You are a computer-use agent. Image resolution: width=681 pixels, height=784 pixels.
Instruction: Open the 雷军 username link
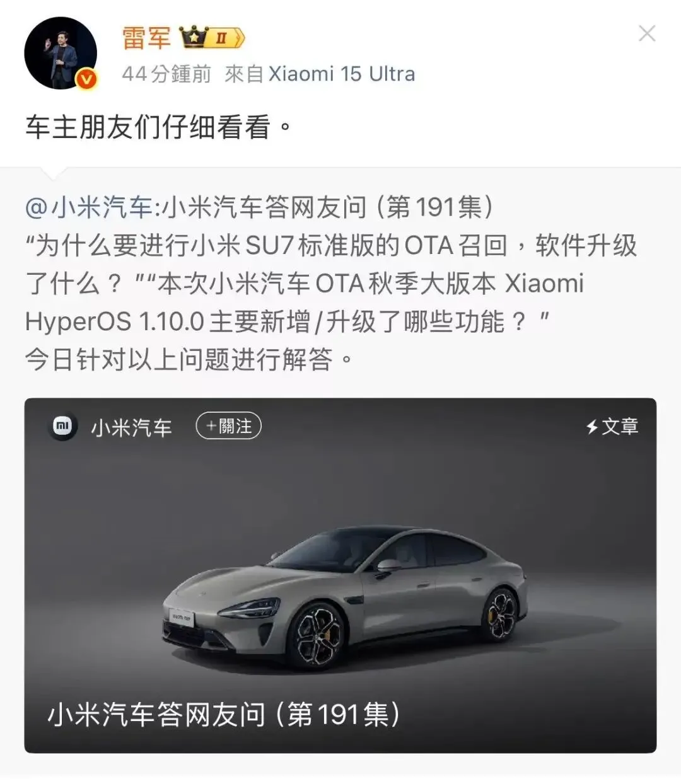click(x=146, y=38)
